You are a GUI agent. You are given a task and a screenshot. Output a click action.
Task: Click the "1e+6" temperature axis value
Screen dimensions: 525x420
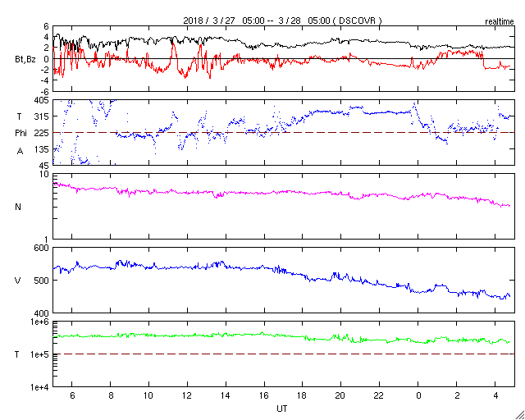tap(40, 322)
